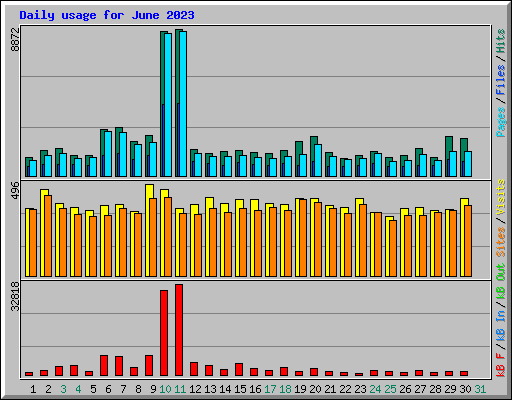This screenshot has height=400, width=512.
Task: Click the 'kB F' legend label
Action: point(500,364)
